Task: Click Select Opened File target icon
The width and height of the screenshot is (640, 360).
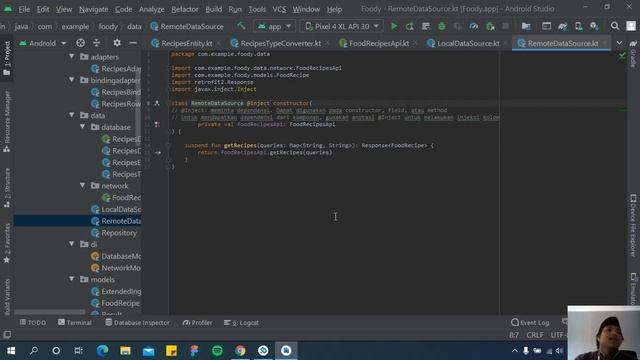Action: click(x=80, y=43)
